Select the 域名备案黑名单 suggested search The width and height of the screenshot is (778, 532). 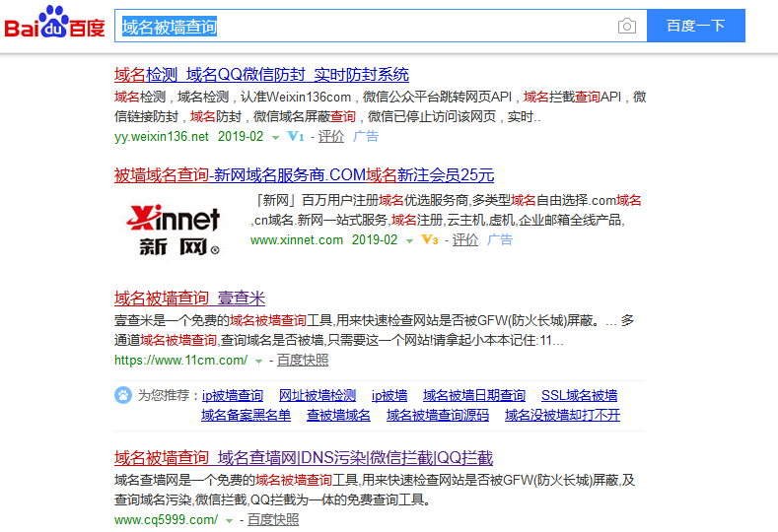246,415
